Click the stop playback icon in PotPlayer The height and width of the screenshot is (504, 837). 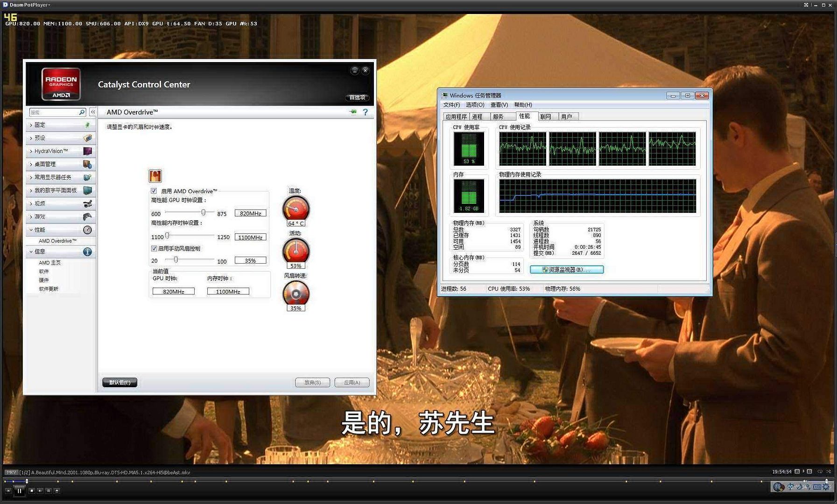pos(32,490)
